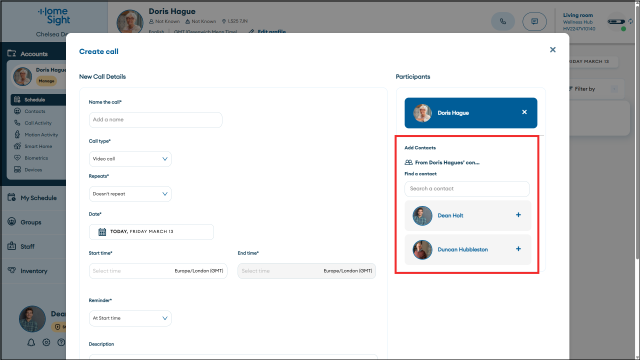640x360 pixels.
Task: Click the Smart Home icon
Action: pos(17,146)
